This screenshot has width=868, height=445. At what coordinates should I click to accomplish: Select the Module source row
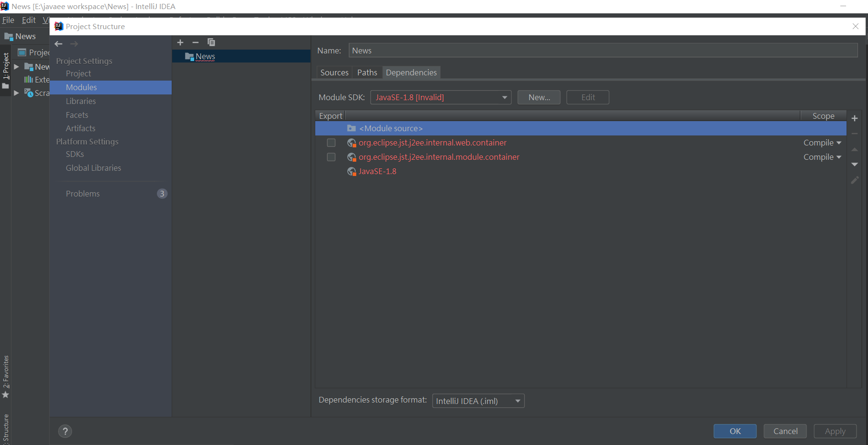[x=580, y=128]
